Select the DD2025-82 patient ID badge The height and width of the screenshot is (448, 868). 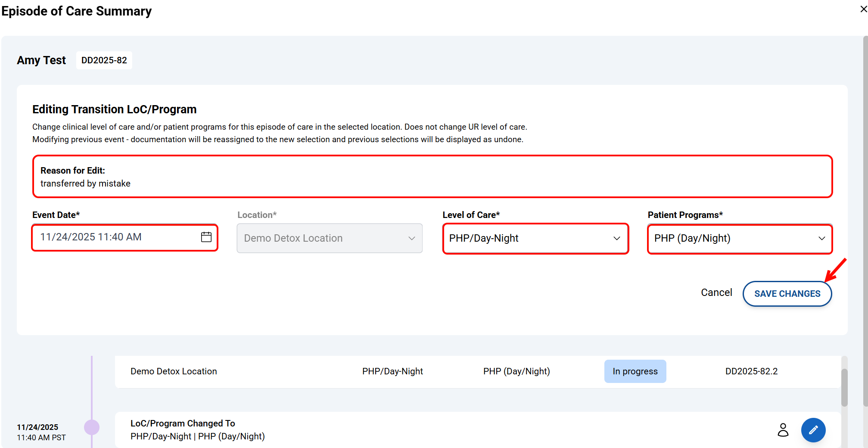(104, 60)
